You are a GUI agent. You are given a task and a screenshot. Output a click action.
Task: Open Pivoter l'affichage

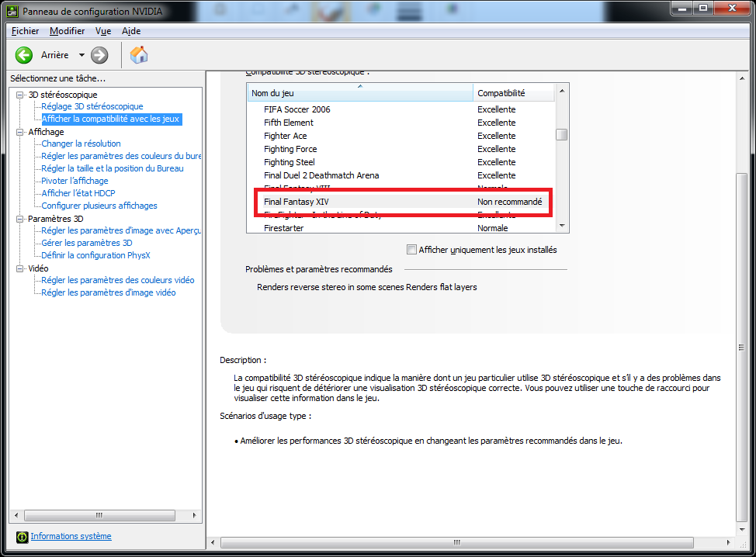75,182
